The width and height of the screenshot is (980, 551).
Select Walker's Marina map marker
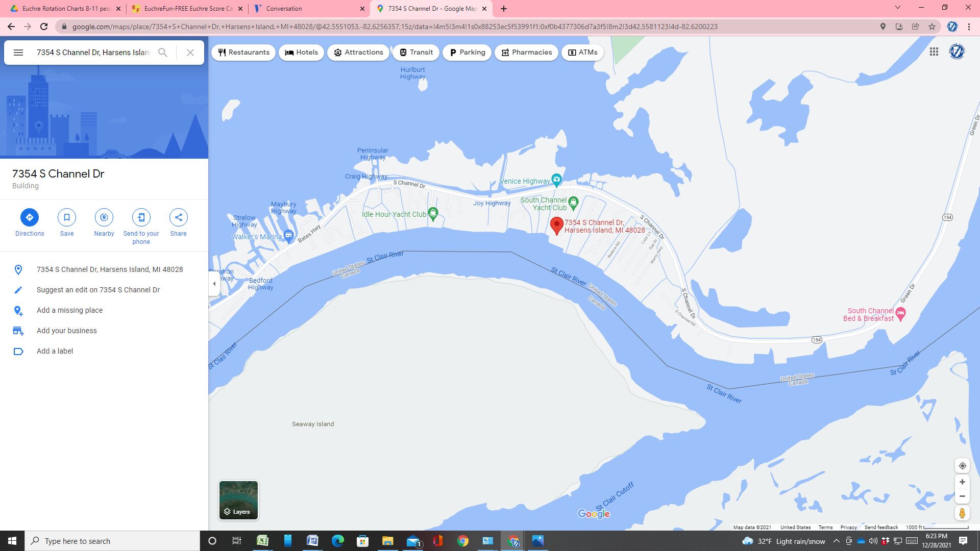coord(288,236)
